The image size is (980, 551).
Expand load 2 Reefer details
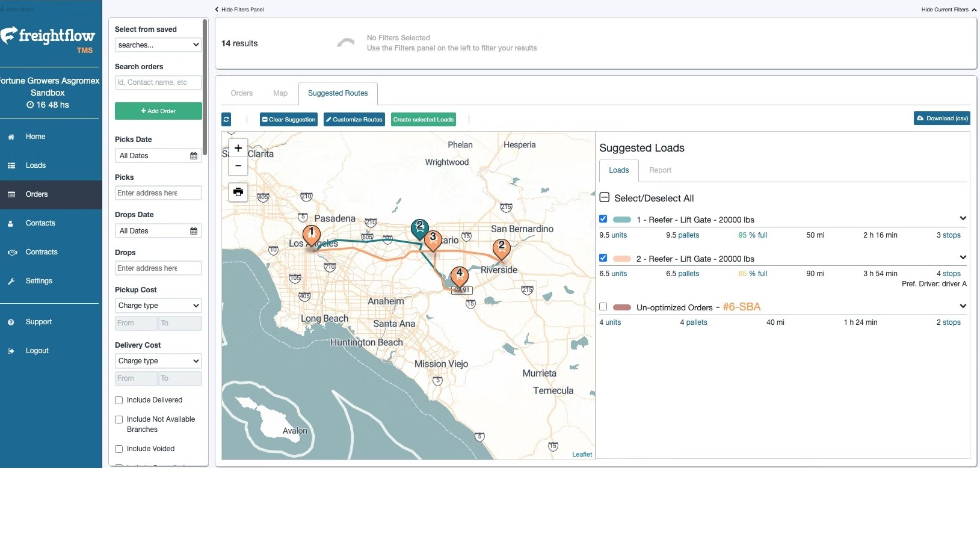point(963,257)
